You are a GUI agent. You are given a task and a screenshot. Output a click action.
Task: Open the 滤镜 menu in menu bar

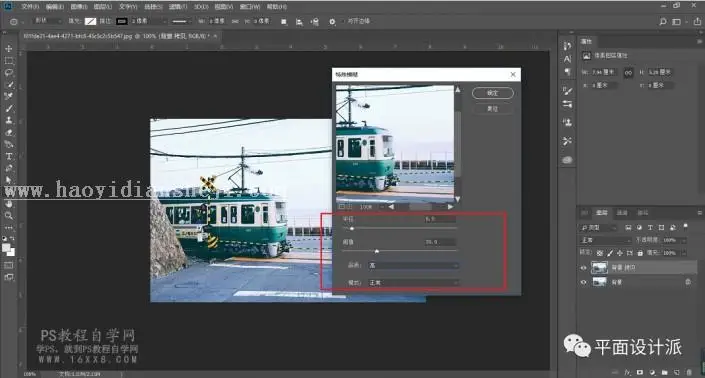[178, 7]
